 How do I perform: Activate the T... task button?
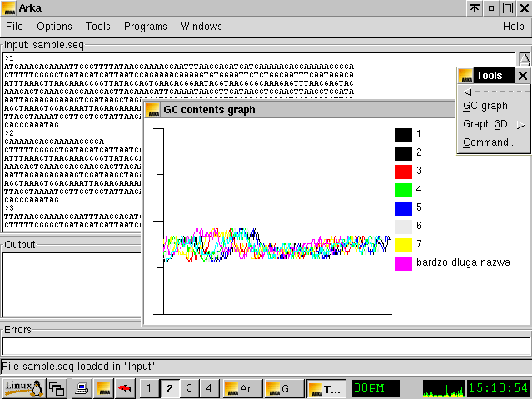(326, 388)
